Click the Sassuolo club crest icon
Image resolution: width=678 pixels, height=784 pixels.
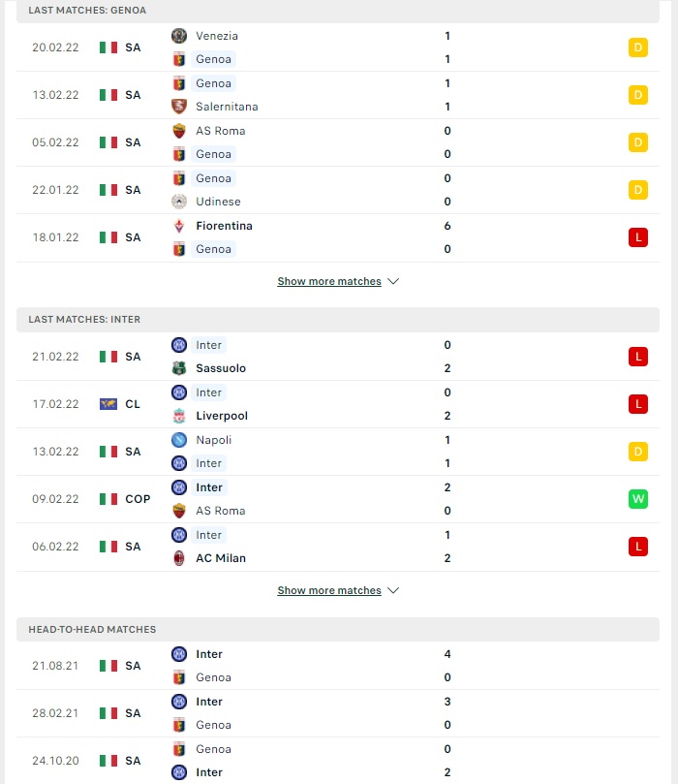point(179,368)
